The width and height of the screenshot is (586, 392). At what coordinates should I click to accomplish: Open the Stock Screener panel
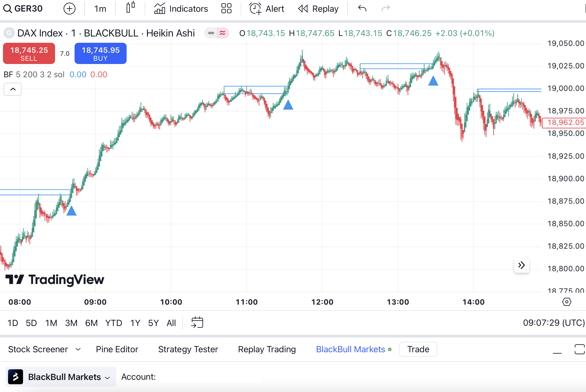(x=38, y=349)
